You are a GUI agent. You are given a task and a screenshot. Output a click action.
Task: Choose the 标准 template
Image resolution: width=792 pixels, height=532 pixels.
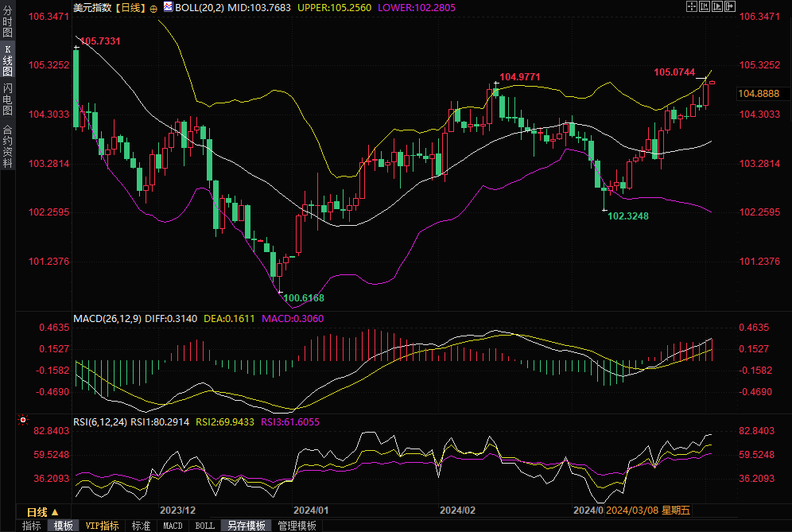click(142, 526)
